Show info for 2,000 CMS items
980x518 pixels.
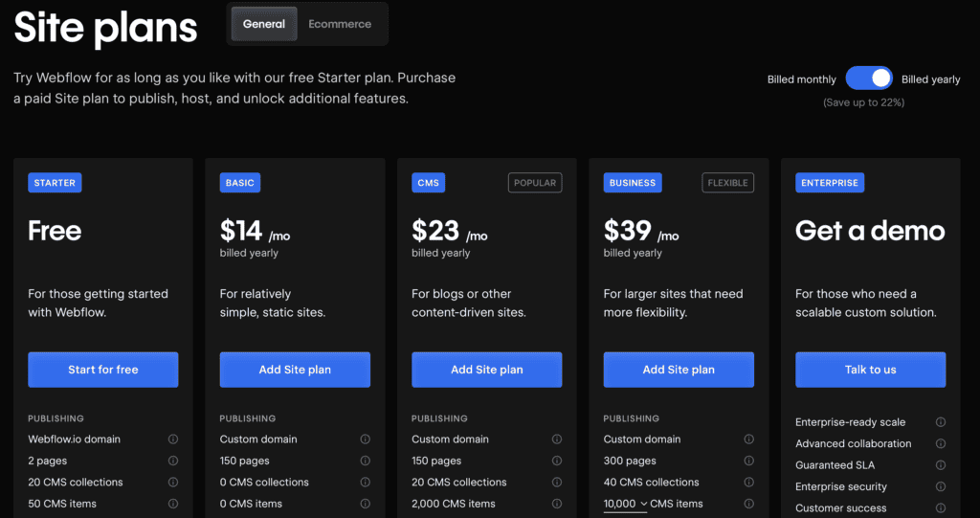(557, 504)
